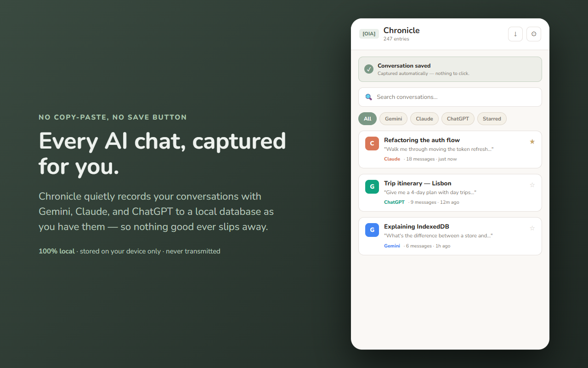This screenshot has width=588, height=368.
Task: Open the Trip itinerary — Lisbon title
Action: (418, 184)
